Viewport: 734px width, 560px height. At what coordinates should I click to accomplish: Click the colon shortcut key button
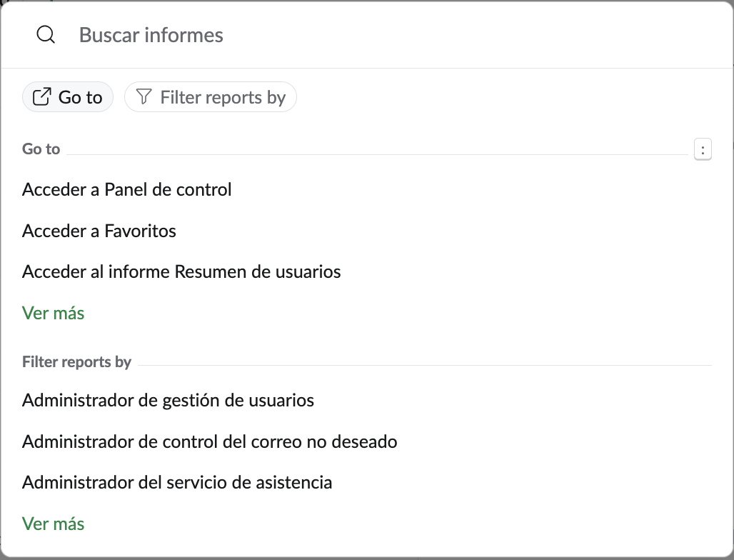pyautogui.click(x=703, y=150)
